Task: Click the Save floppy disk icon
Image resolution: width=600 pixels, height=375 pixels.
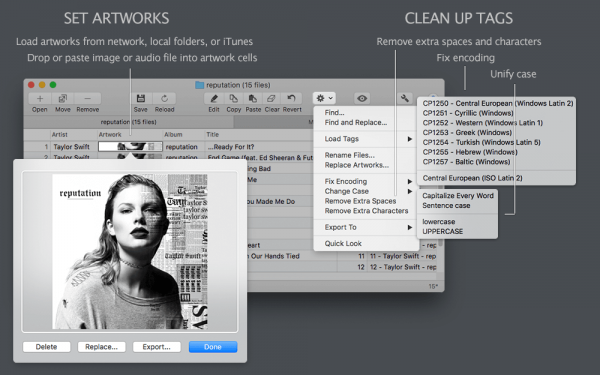Action: coord(141,99)
